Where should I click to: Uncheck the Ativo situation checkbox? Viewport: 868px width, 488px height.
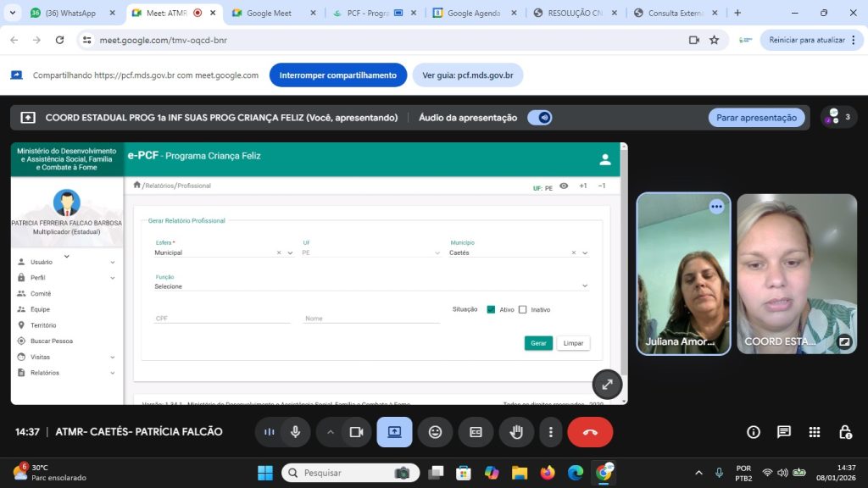[491, 310]
